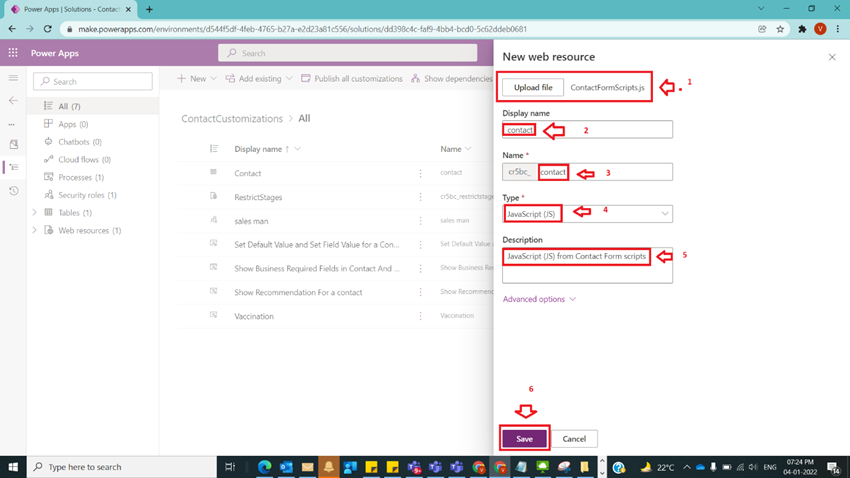Open Show Business Required Fields in Contact row
850x478 pixels.
pos(317,269)
